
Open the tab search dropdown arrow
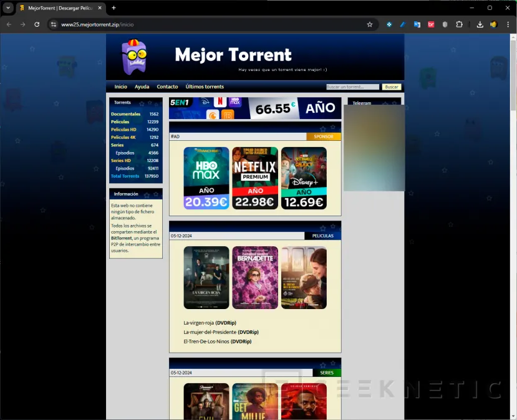7,7
